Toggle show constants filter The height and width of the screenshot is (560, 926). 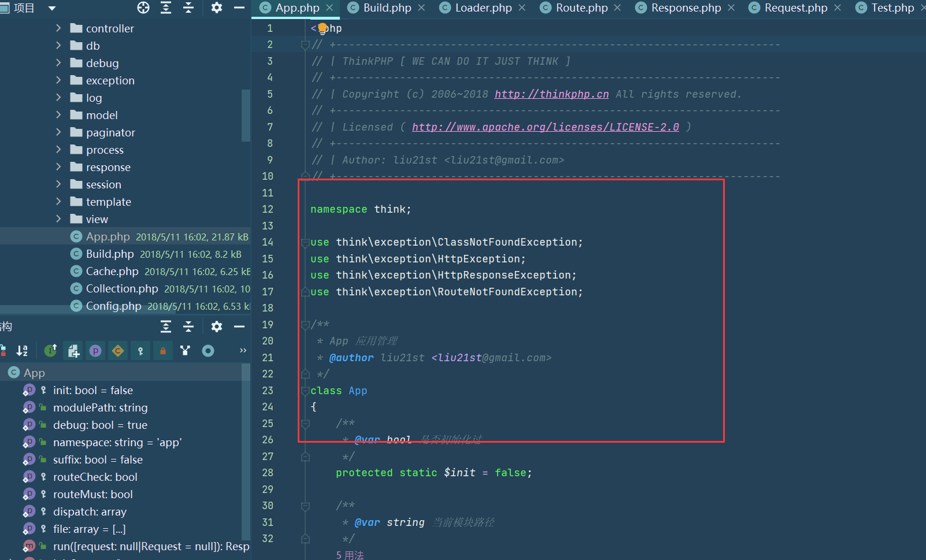pyautogui.click(x=118, y=351)
